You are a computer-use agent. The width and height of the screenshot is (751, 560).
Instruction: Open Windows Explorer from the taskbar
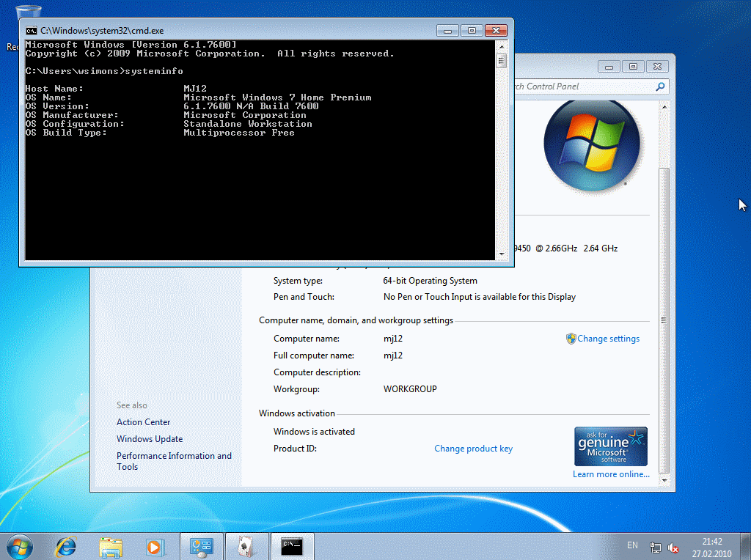(111, 546)
